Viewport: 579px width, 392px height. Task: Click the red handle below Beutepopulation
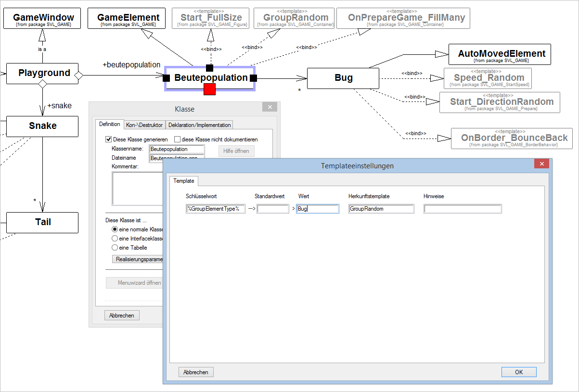pyautogui.click(x=209, y=89)
